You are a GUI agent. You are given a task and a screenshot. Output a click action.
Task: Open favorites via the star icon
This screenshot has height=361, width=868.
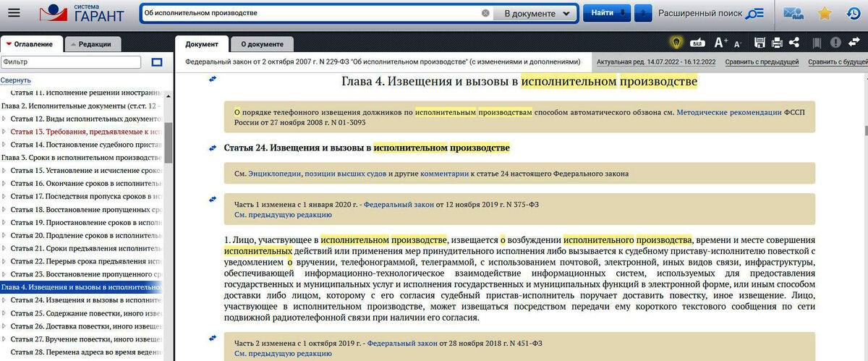(825, 13)
